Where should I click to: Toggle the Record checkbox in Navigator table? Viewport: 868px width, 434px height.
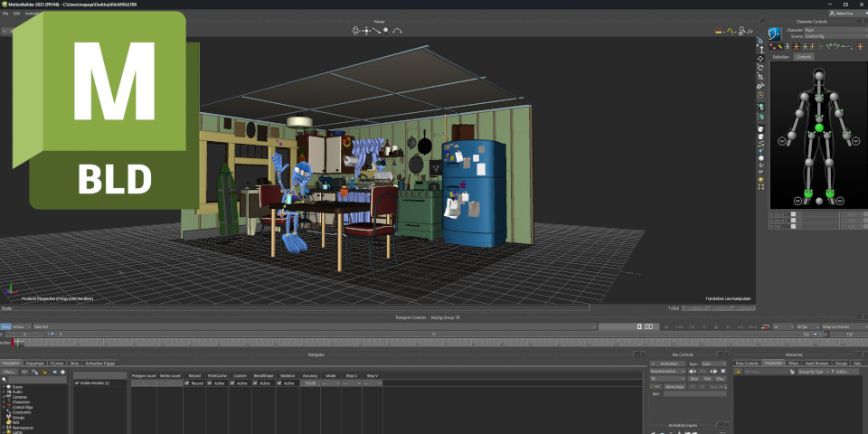[186, 383]
